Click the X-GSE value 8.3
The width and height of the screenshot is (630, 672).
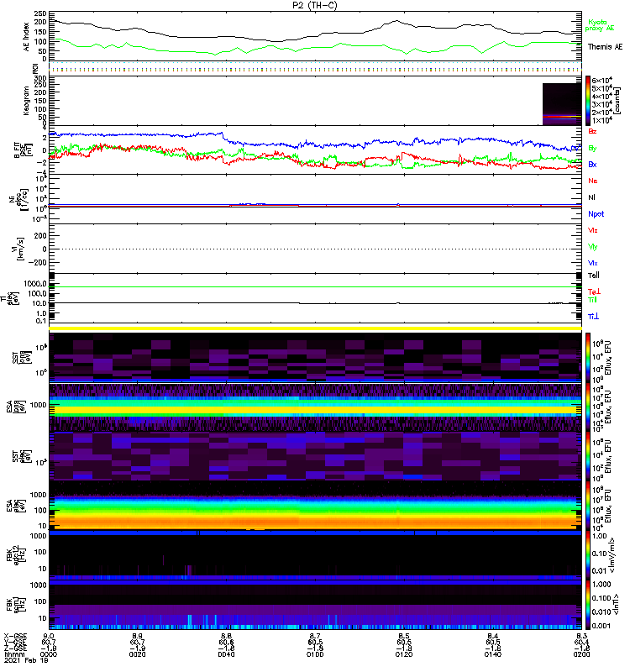click(x=581, y=636)
